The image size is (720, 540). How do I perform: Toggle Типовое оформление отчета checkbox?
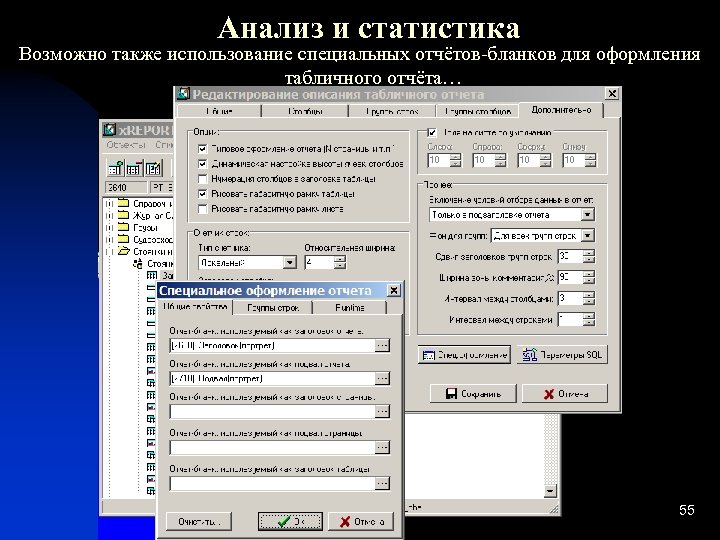point(202,149)
